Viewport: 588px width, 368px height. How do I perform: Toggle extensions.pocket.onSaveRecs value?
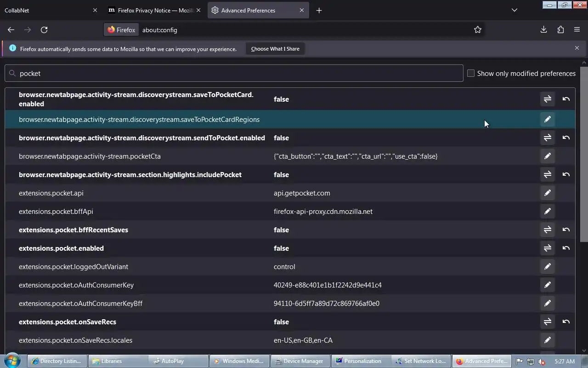coord(547,322)
